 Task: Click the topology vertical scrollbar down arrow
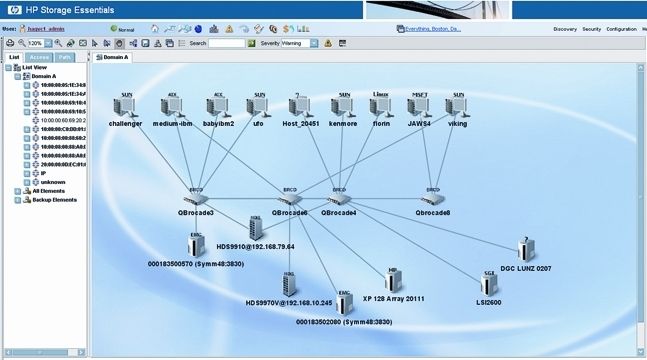[x=641, y=352]
